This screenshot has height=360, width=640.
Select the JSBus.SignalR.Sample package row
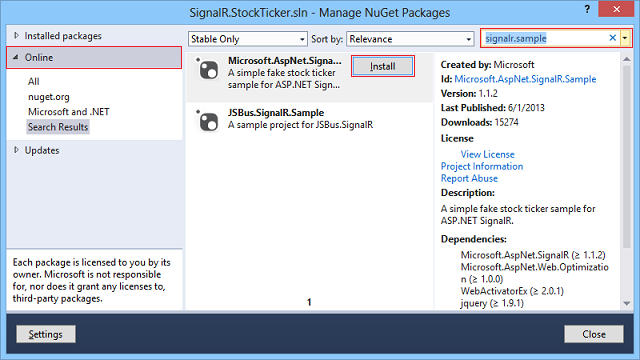pos(309,121)
